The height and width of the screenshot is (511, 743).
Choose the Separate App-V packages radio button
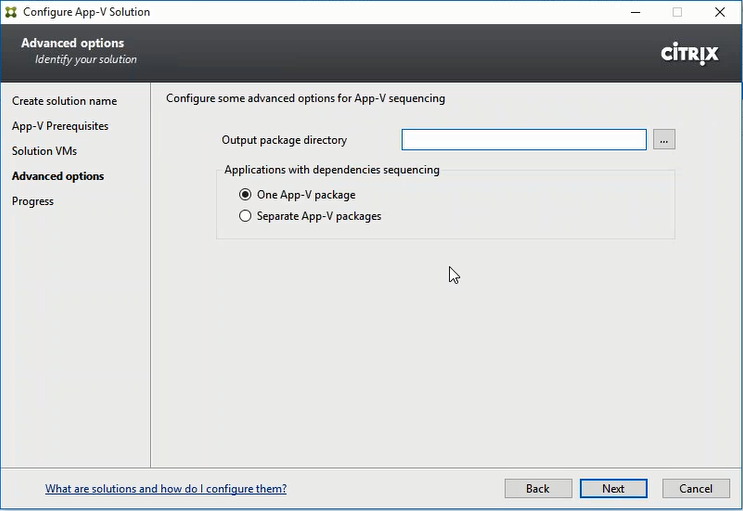click(246, 216)
